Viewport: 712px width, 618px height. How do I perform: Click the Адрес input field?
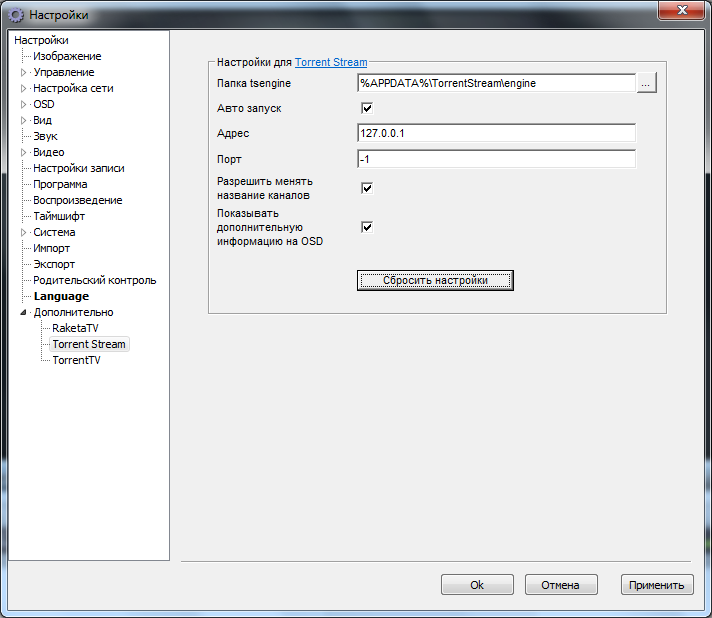tap(496, 133)
